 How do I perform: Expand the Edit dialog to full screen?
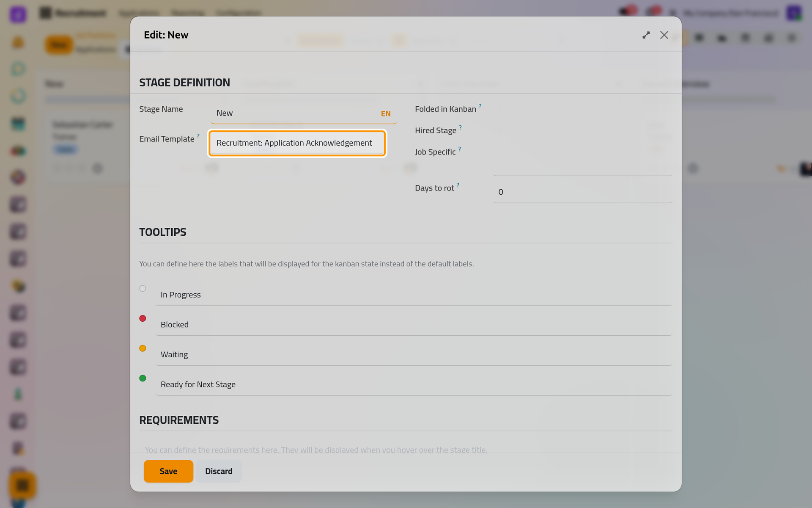[x=646, y=35]
